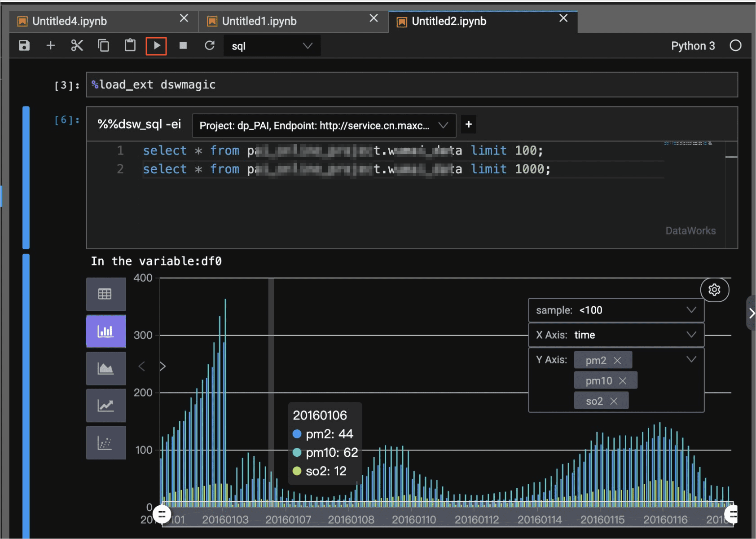The height and width of the screenshot is (539, 756).
Task: Open the sql cell type dropdown
Action: (x=272, y=46)
